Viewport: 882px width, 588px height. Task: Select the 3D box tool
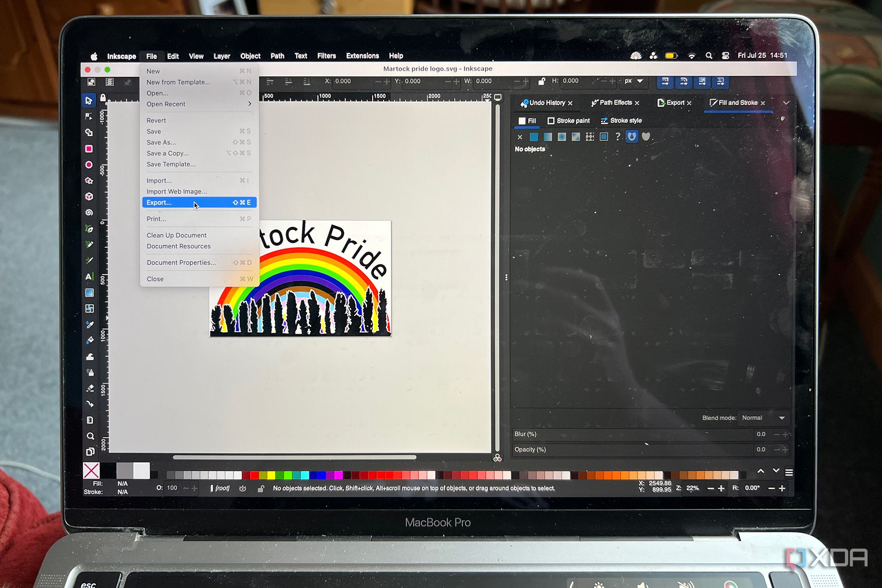pos(89,196)
